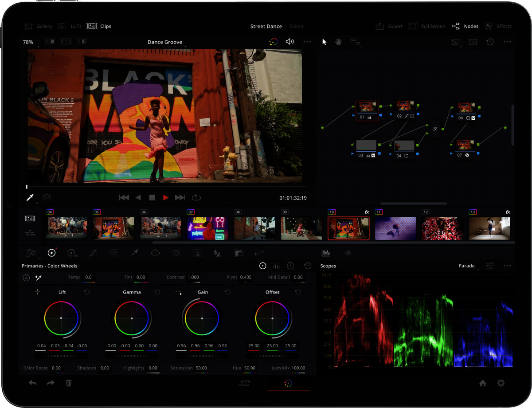Open the Color Warper palette
532x408 pixels.
(114, 253)
